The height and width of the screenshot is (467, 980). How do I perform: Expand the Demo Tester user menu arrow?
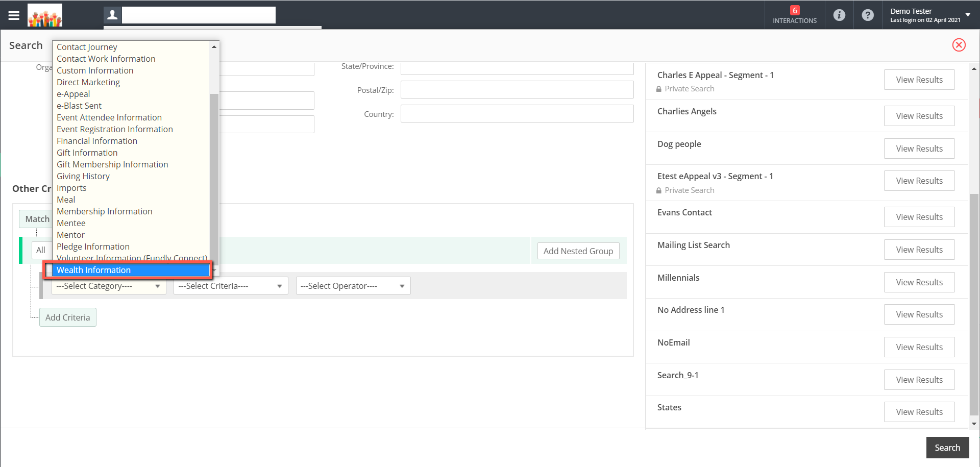pos(968,15)
